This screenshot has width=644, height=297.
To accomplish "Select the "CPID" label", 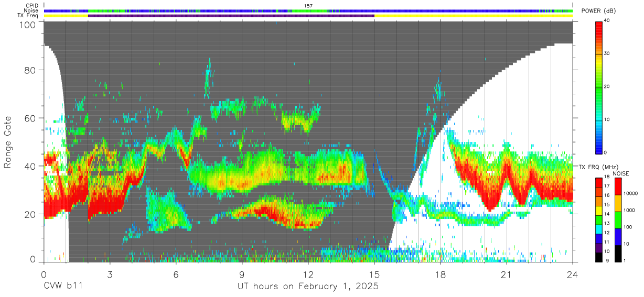I will pyautogui.click(x=33, y=6).
